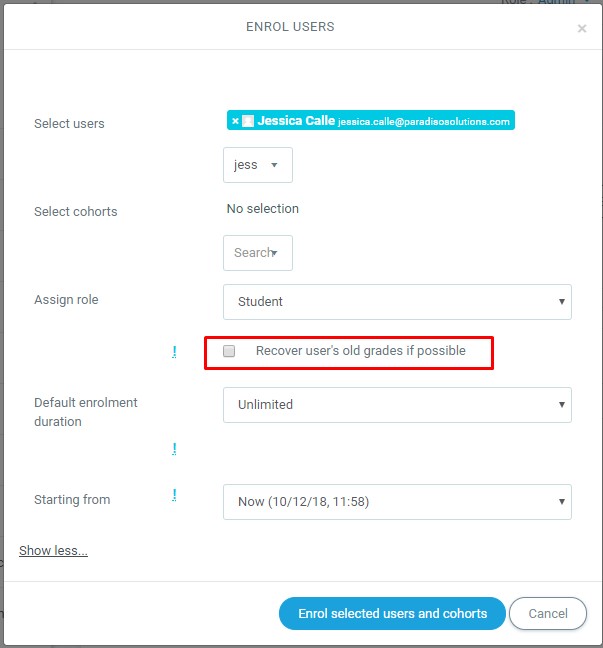Open help icon next to Starting from
Screen dimensions: 603x648
tap(174, 495)
